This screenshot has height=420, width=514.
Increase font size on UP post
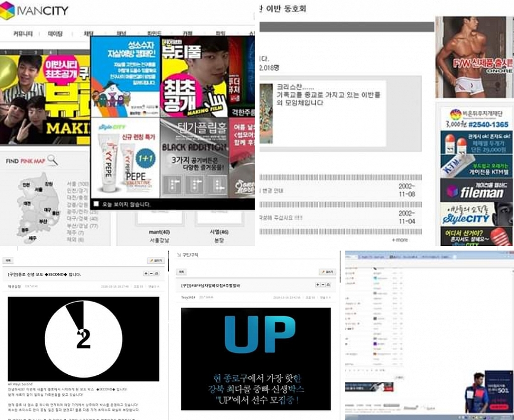[x=318, y=285]
